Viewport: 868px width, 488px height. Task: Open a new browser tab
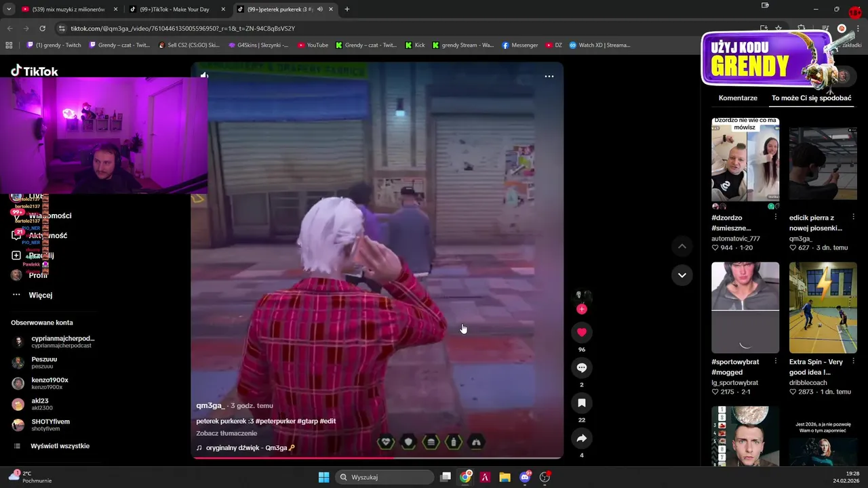coord(347,9)
